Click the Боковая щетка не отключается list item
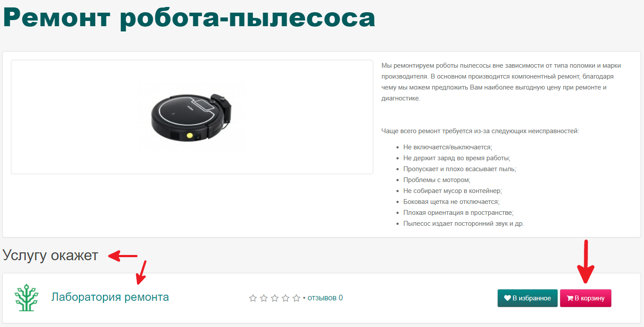644x327 pixels. pyautogui.click(x=451, y=202)
